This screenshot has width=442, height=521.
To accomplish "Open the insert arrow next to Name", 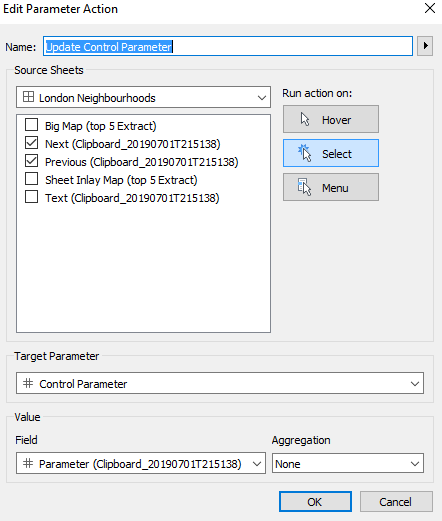I will [x=425, y=46].
